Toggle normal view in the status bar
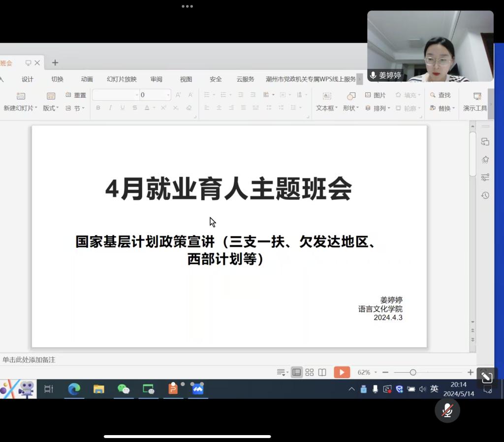The width and height of the screenshot is (504, 442). (x=296, y=372)
